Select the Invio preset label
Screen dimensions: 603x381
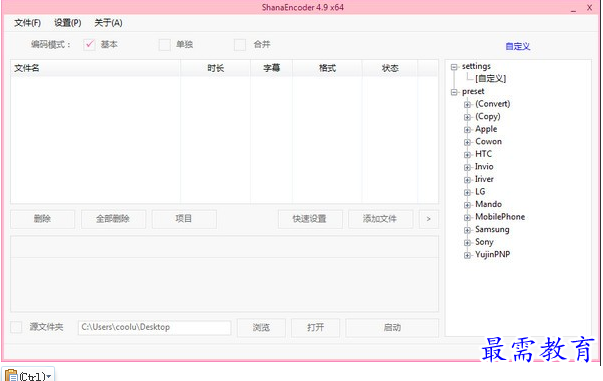point(484,166)
